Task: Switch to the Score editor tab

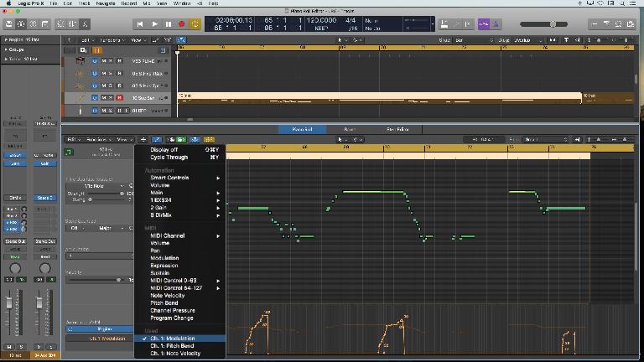Action: (350, 129)
